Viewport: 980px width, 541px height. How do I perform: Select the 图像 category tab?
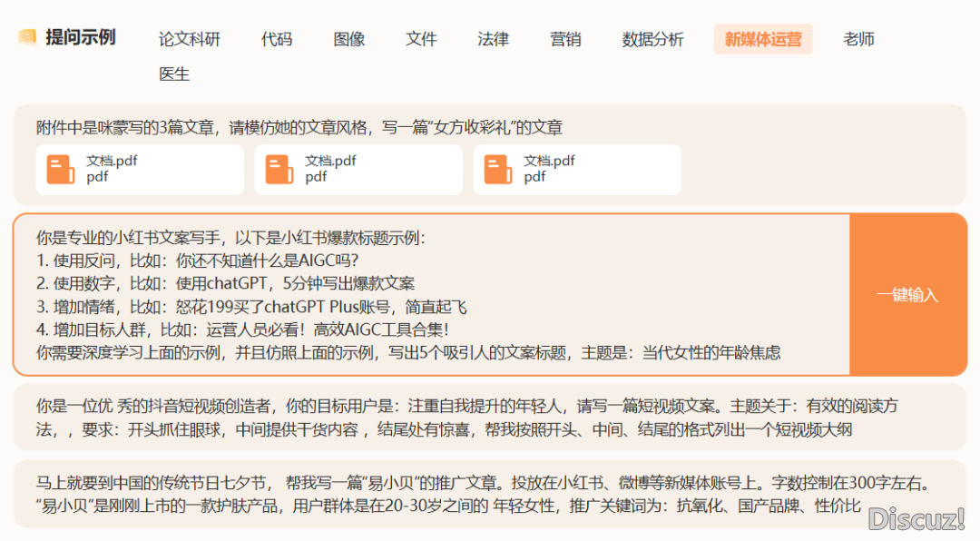tap(348, 39)
